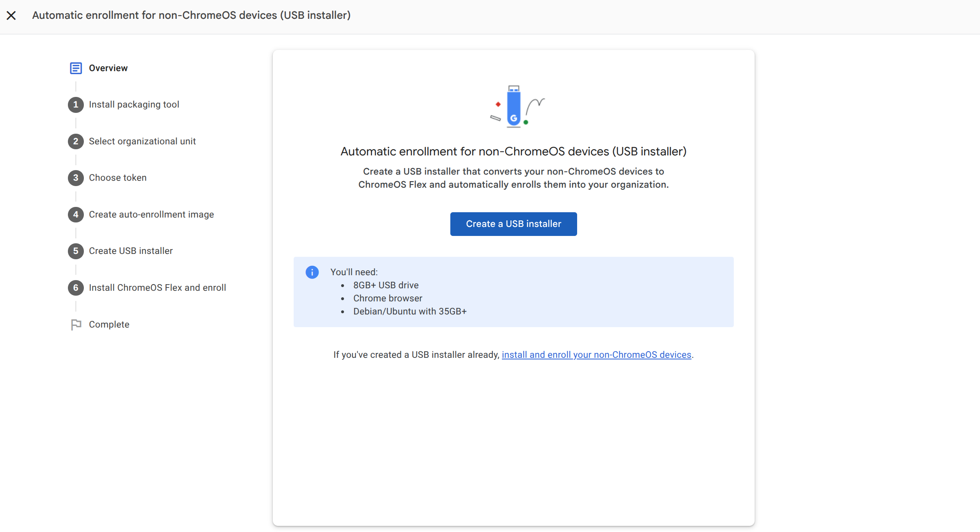This screenshot has height=532, width=980.
Task: Click the Overview document icon
Action: [76, 68]
